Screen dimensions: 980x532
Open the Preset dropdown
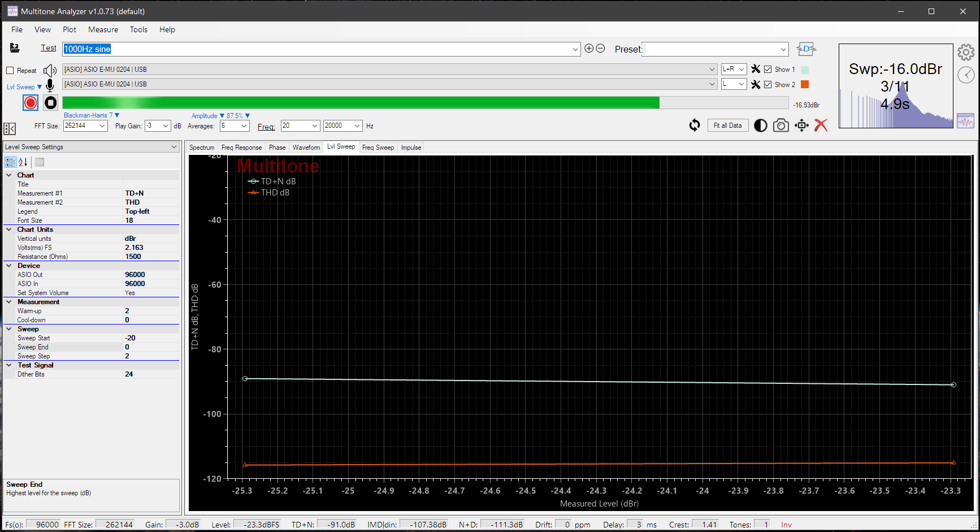783,49
